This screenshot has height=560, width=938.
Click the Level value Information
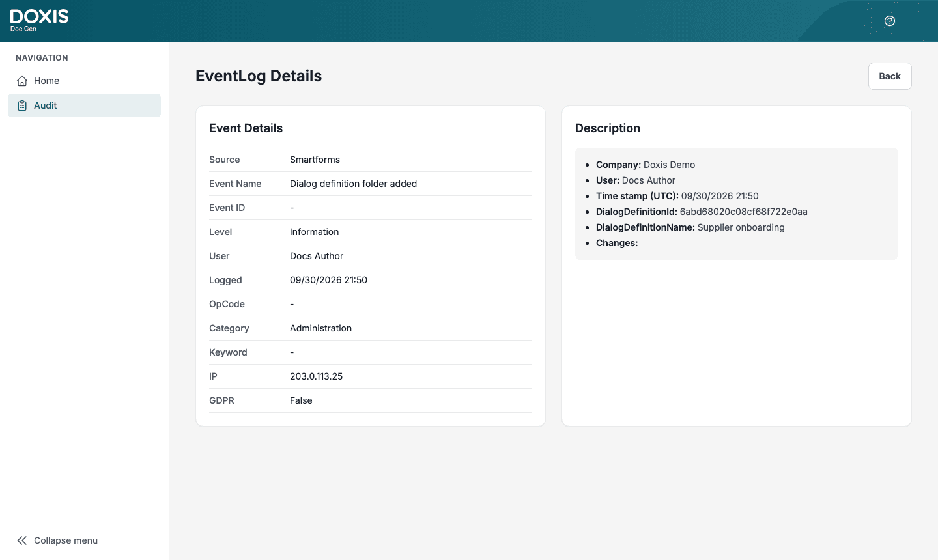[314, 232]
